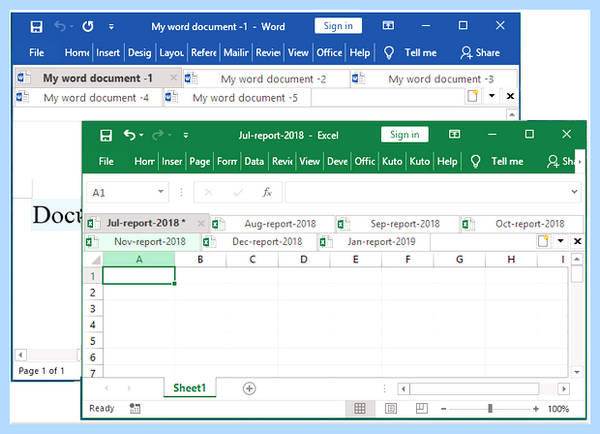Switch to the Insert tab in Word
The width and height of the screenshot is (600, 434).
108,52
